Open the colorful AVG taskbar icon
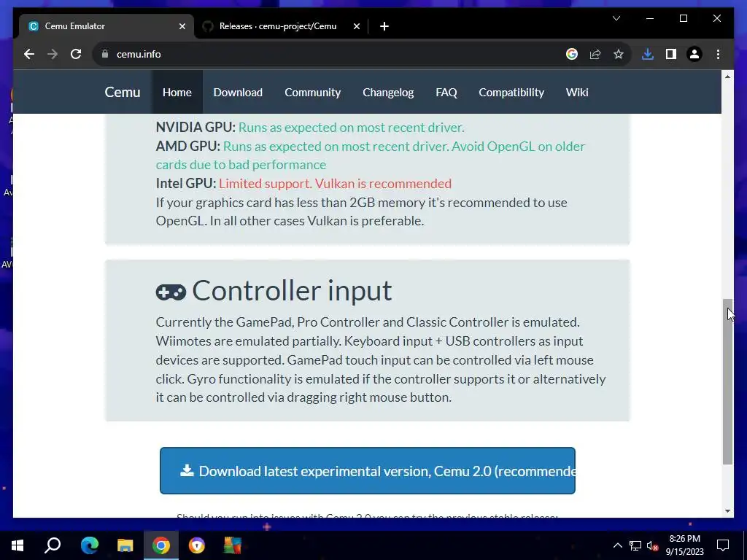This screenshot has width=747, height=560. point(233,545)
